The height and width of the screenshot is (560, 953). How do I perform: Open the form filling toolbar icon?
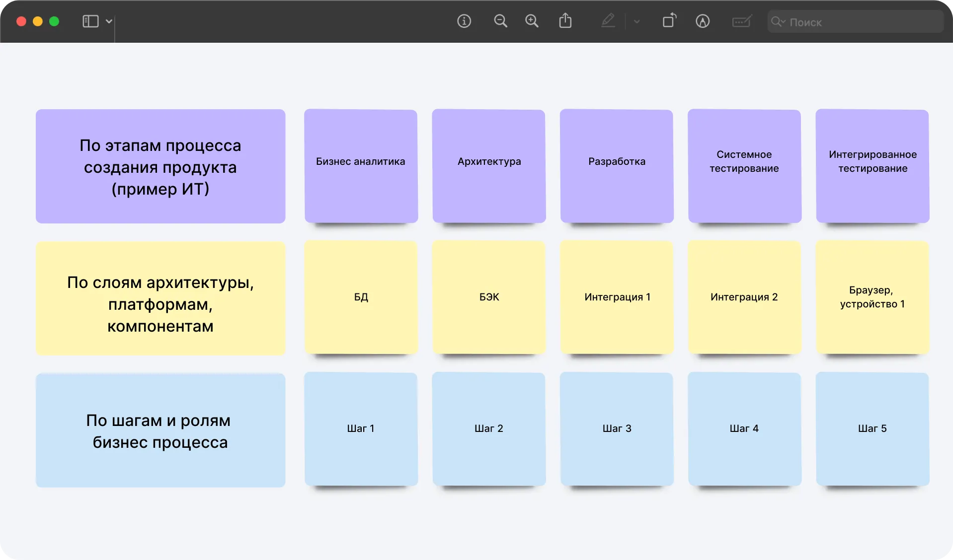pyautogui.click(x=741, y=21)
